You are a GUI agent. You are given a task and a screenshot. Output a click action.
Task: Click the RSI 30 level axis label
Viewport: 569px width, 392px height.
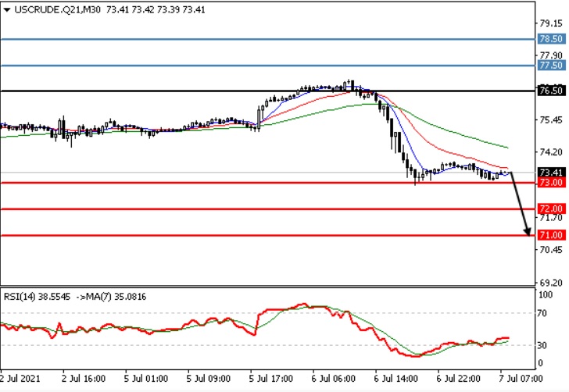tap(542, 345)
